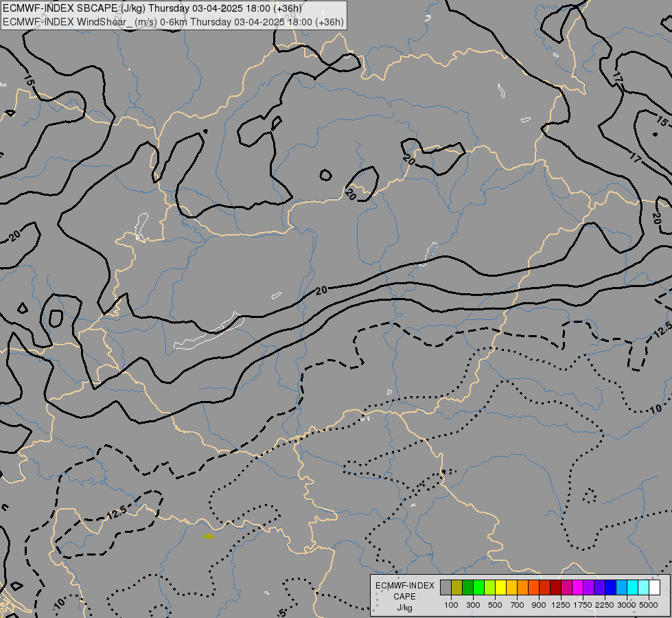The width and height of the screenshot is (672, 618).
Task: Click the yellow-green lime legend swatch
Action: (x=490, y=588)
